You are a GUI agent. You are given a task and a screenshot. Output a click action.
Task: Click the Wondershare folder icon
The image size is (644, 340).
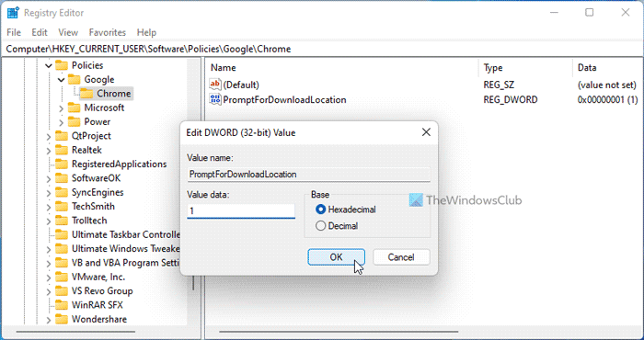[62, 319]
